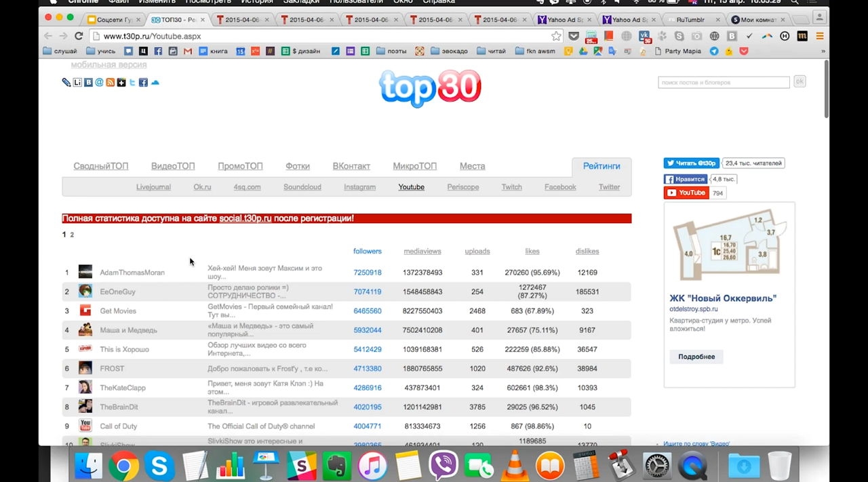This screenshot has height=482, width=868.
Task: Click the ok button next to search
Action: coord(800,81)
